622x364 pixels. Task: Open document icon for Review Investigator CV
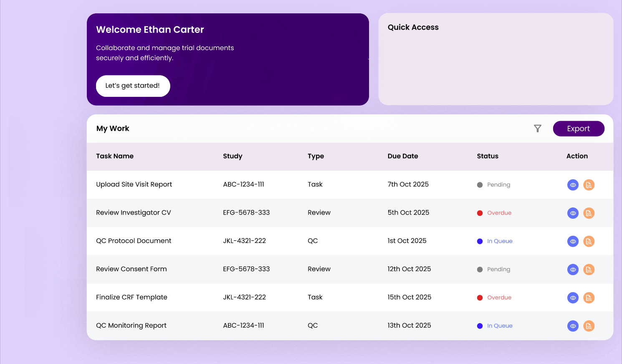click(x=589, y=213)
